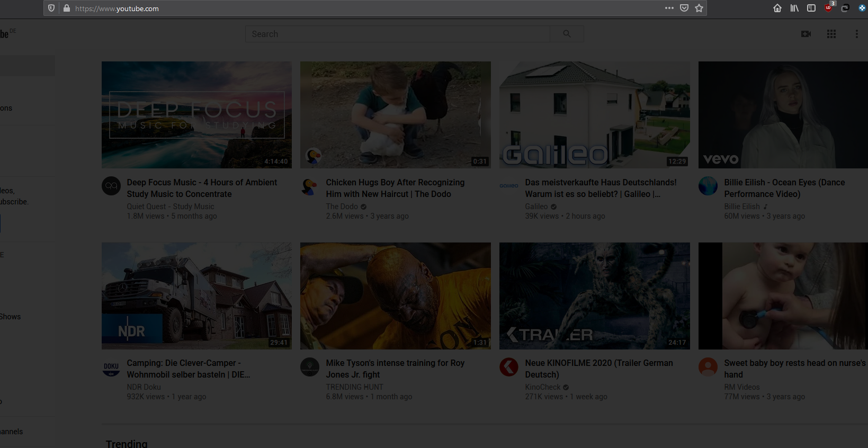Play Galileo house video thumbnail
The width and height of the screenshot is (868, 448).
[x=595, y=115]
